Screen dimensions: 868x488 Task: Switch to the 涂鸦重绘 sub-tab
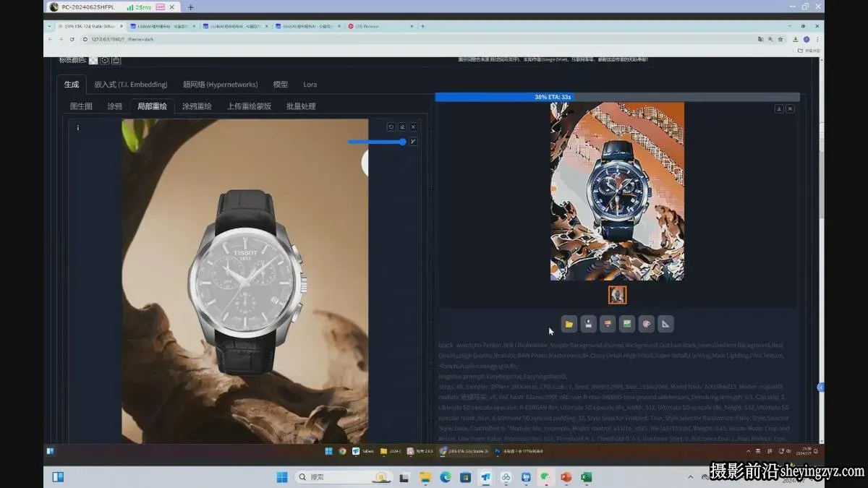[197, 106]
